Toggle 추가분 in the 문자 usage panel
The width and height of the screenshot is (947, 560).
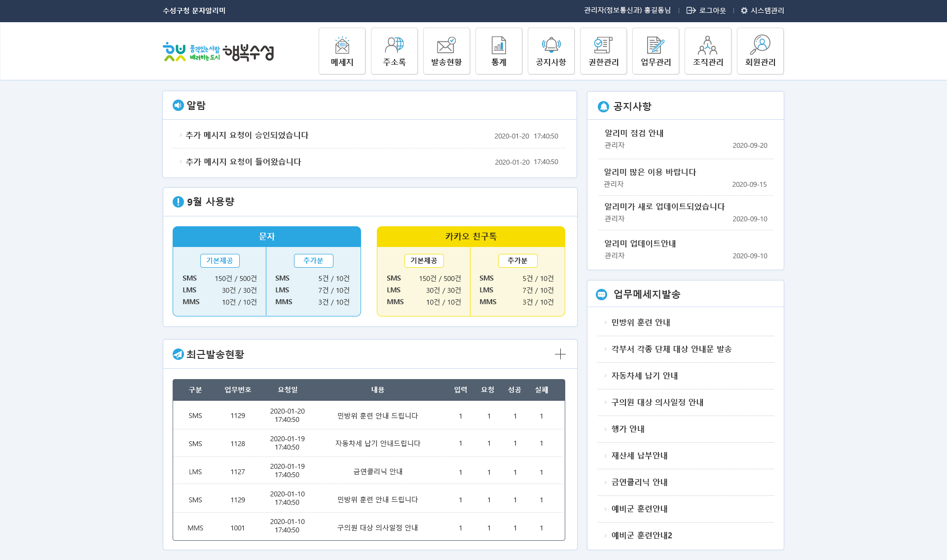[x=313, y=260]
